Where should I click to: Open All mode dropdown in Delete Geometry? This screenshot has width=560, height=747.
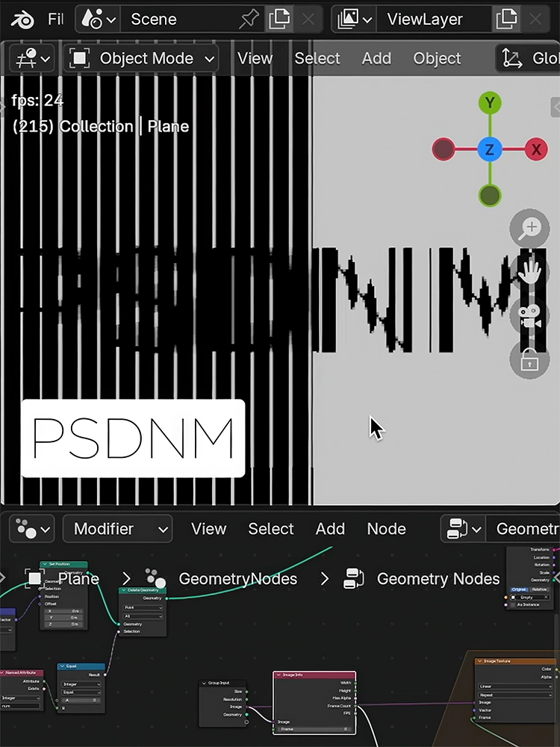coord(143,616)
